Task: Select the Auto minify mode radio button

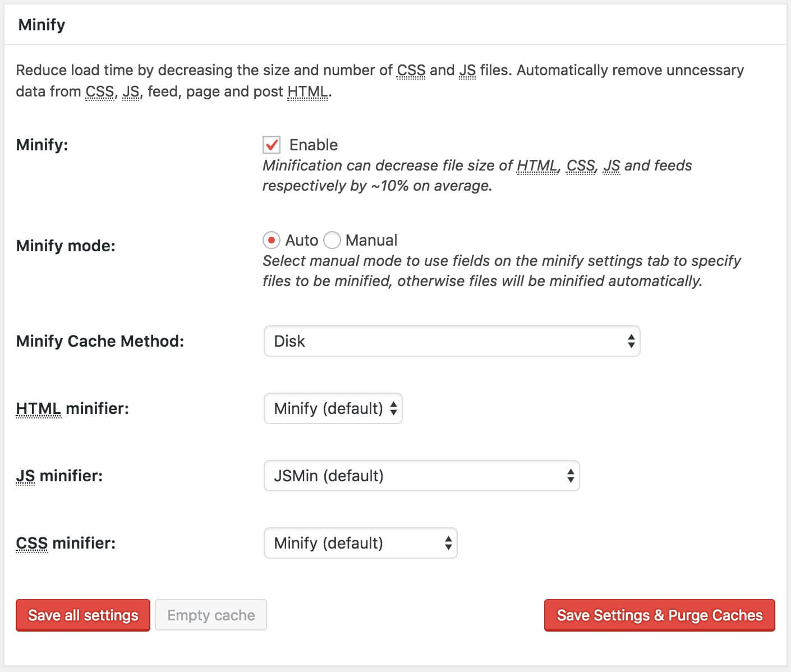Action: pos(272,240)
